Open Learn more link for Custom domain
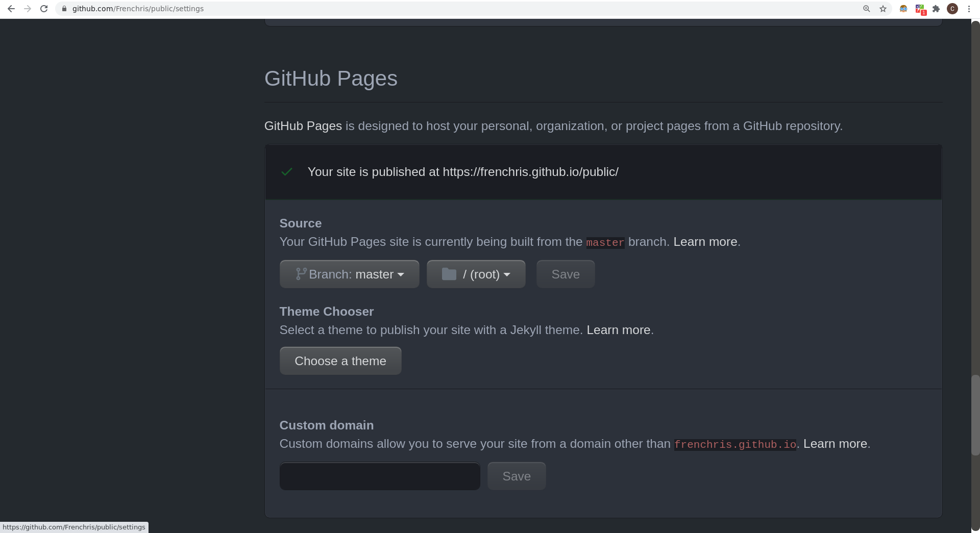Screen dimensions: 980x533 pos(835,444)
